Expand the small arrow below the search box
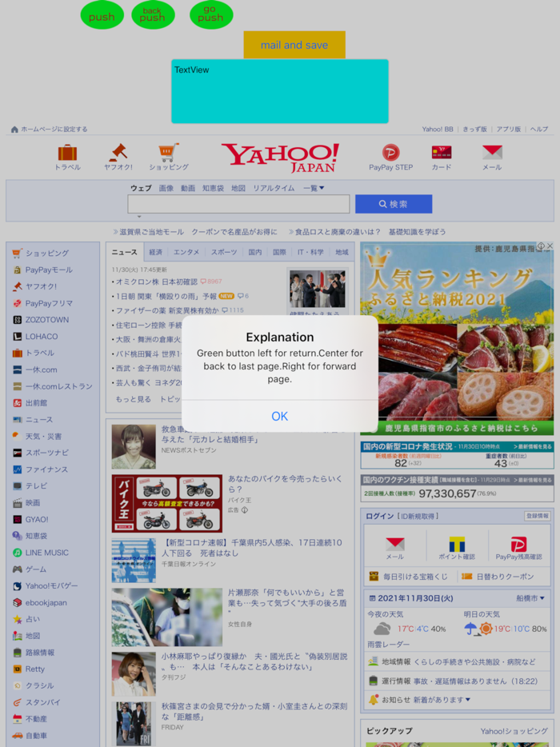Viewport: 560px width, 747px height. (x=139, y=217)
